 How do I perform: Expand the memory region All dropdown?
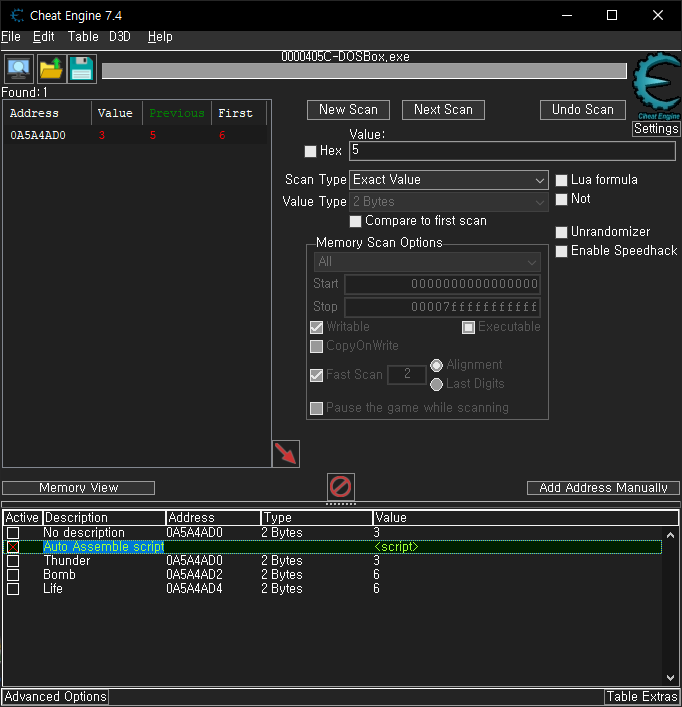(x=427, y=262)
